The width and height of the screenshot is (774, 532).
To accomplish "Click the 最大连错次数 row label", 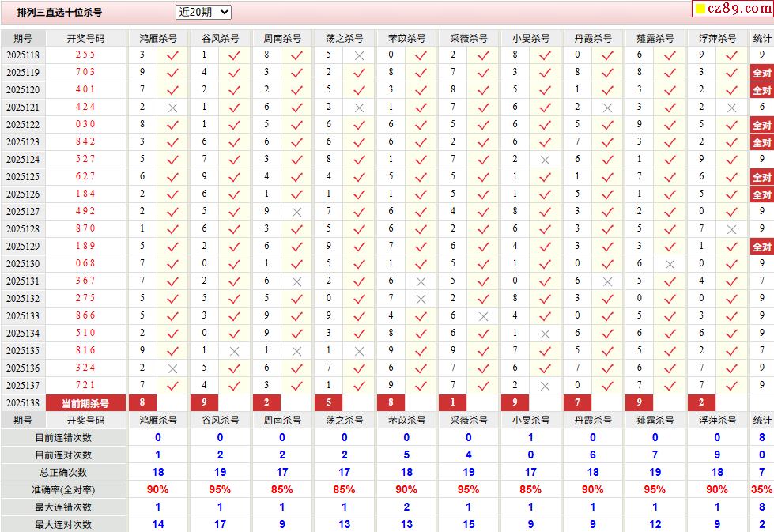I will click(x=63, y=507).
